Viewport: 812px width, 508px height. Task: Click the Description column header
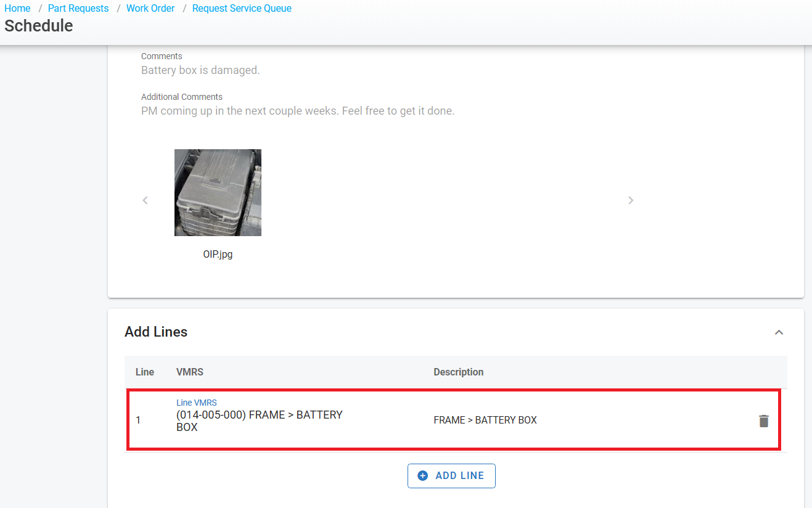[x=458, y=372]
